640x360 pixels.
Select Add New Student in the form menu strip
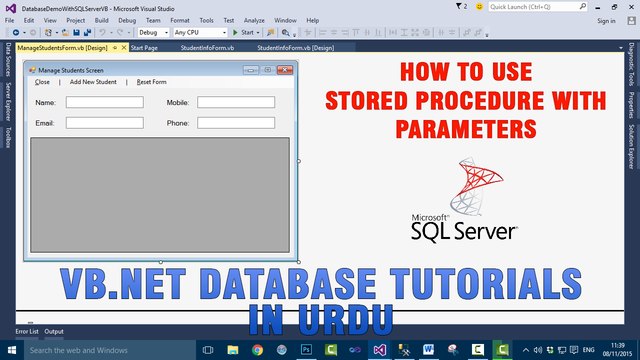point(93,82)
